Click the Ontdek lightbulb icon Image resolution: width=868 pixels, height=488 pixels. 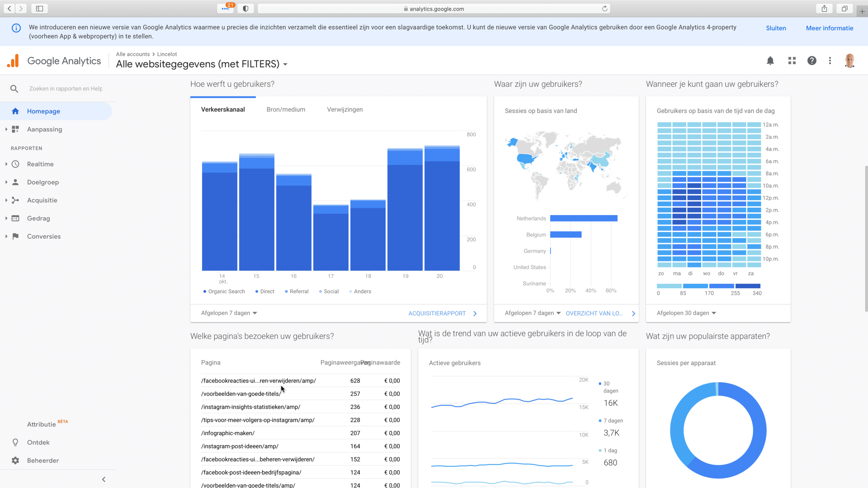(x=15, y=442)
